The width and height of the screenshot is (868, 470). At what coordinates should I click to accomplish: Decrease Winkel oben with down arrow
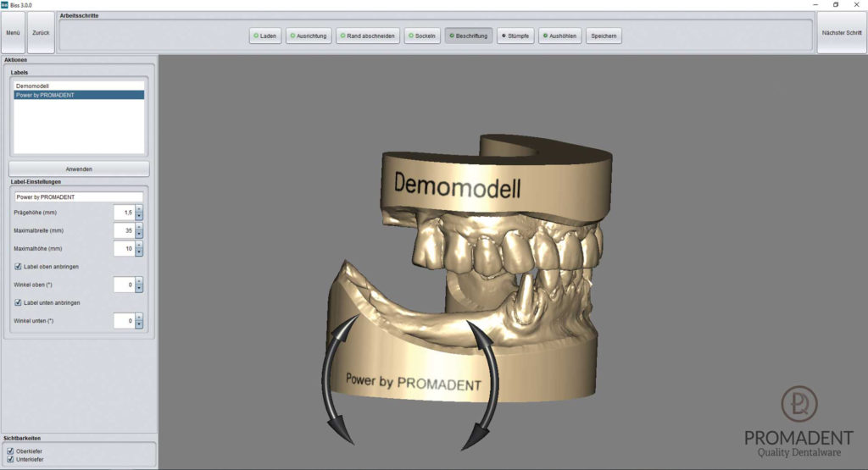point(139,289)
